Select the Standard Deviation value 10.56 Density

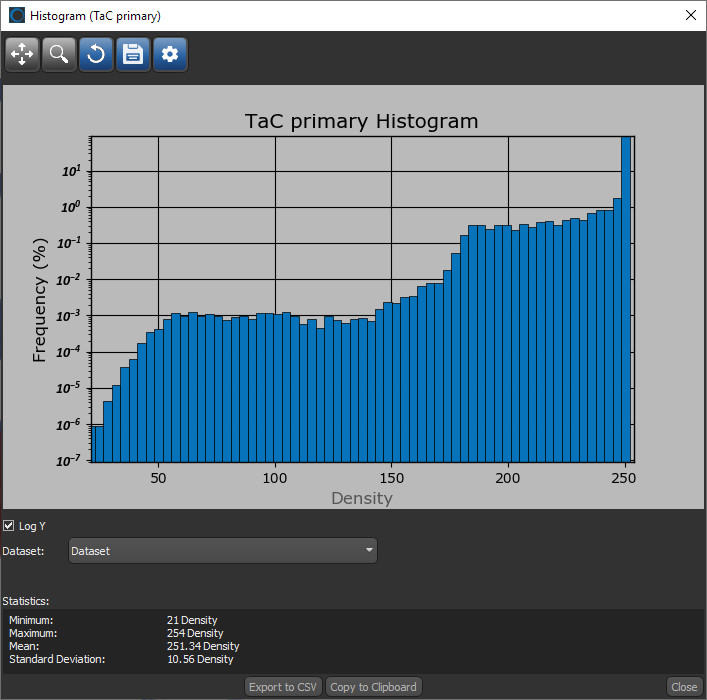click(200, 660)
